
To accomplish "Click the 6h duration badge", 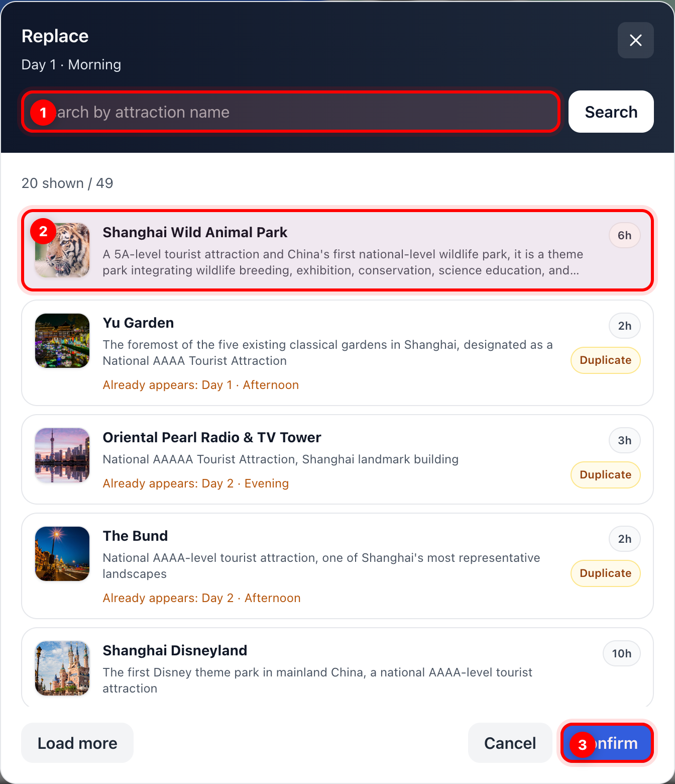I will [x=624, y=236].
